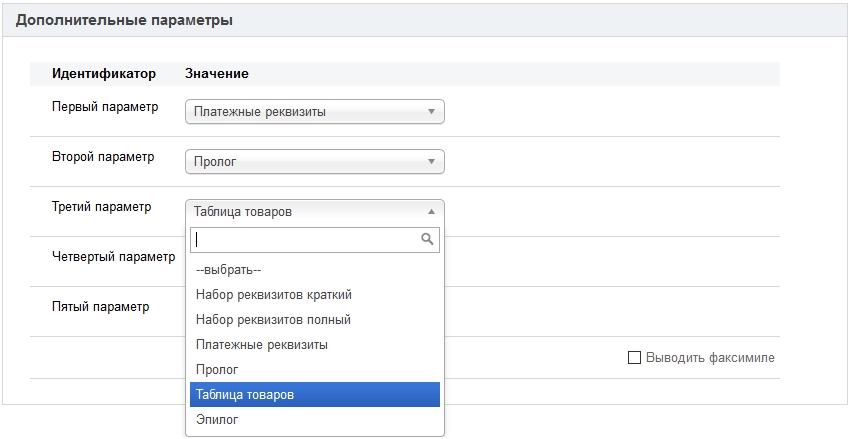Click the Таблица товаров combo box field
This screenshot has width=851, height=439.
(x=305, y=211)
